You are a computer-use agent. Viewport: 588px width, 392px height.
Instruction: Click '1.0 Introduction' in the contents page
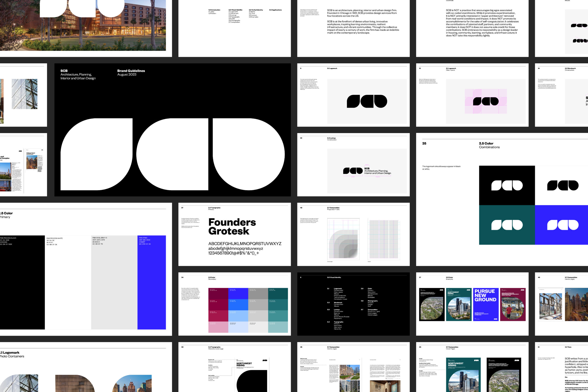point(214,10)
